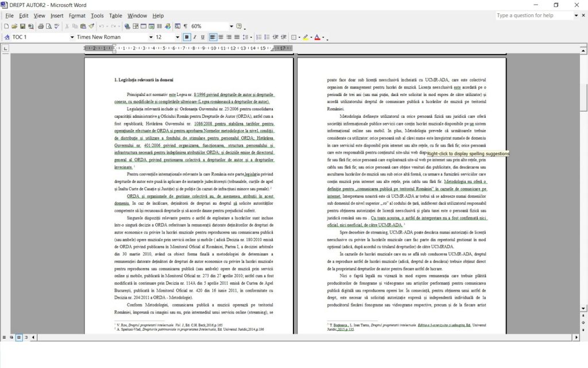This screenshot has width=588, height=368.
Task: Save the document with the floppy disk icon
Action: [23, 26]
